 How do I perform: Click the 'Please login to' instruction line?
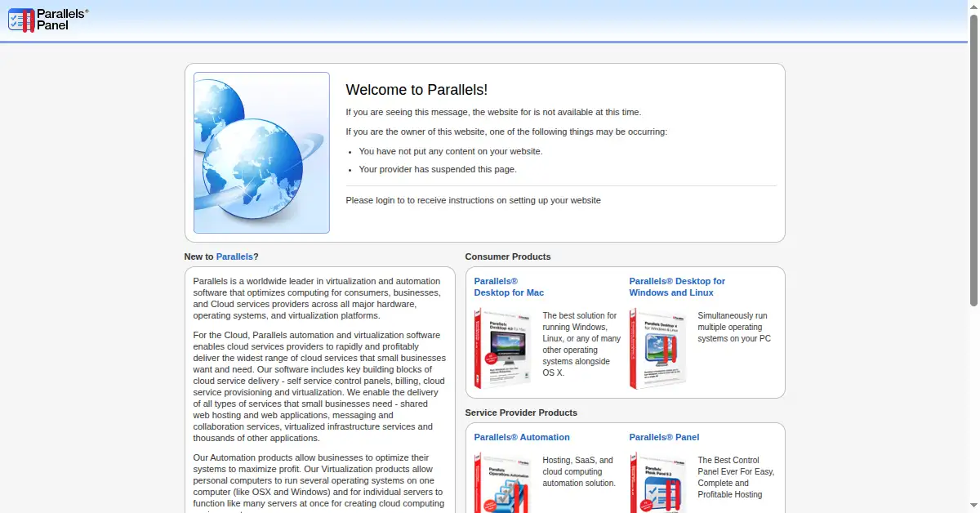(x=474, y=200)
